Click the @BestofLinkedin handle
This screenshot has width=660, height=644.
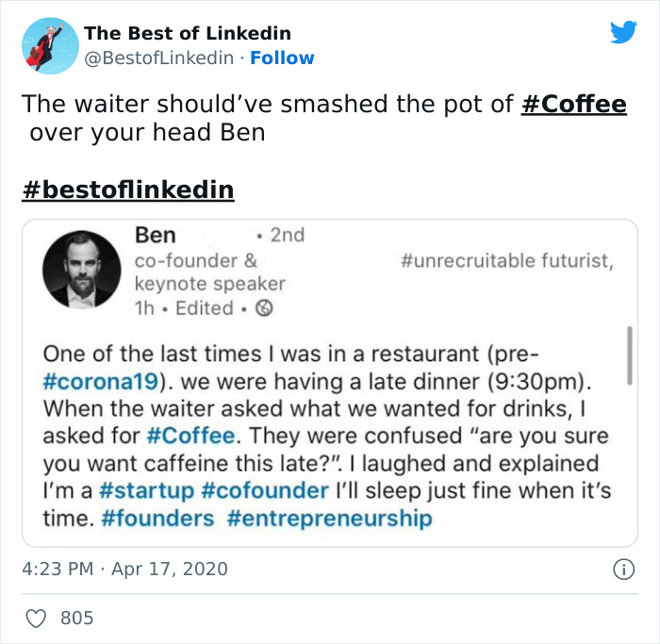159,58
